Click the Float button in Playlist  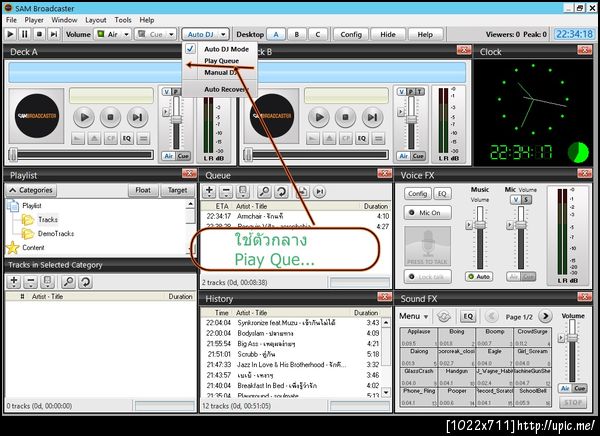point(143,190)
